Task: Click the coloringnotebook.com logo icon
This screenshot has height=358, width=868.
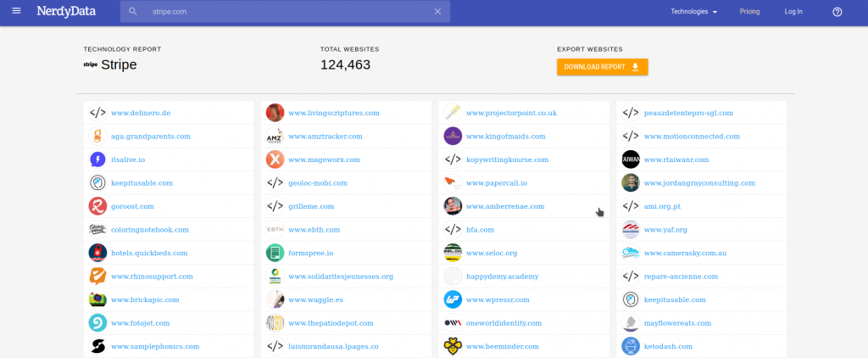Action: (97, 229)
